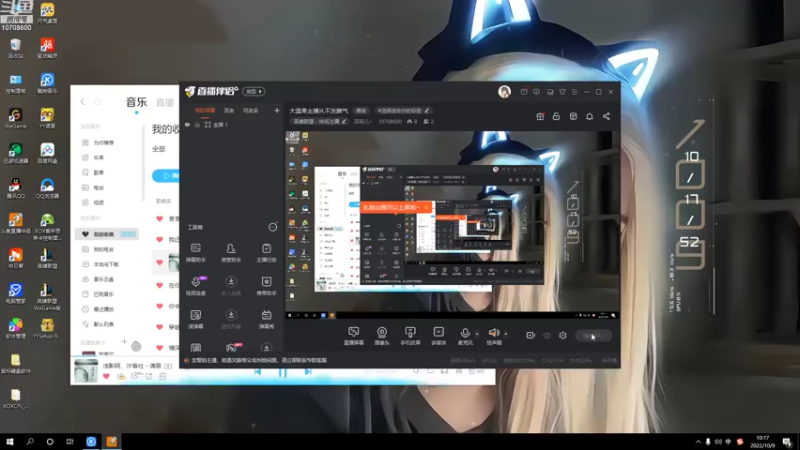Toggle the unlock padlock icon above preview
This screenshot has width=800, height=450.
point(556,116)
